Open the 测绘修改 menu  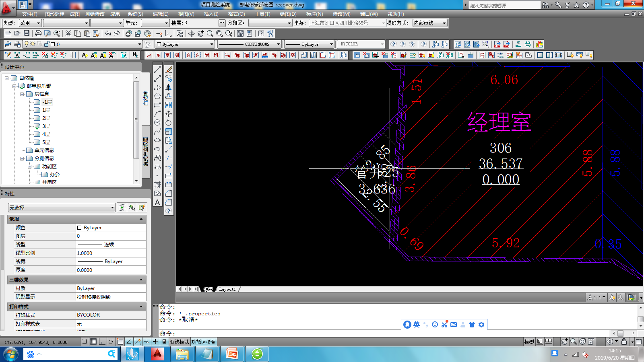[x=95, y=14]
